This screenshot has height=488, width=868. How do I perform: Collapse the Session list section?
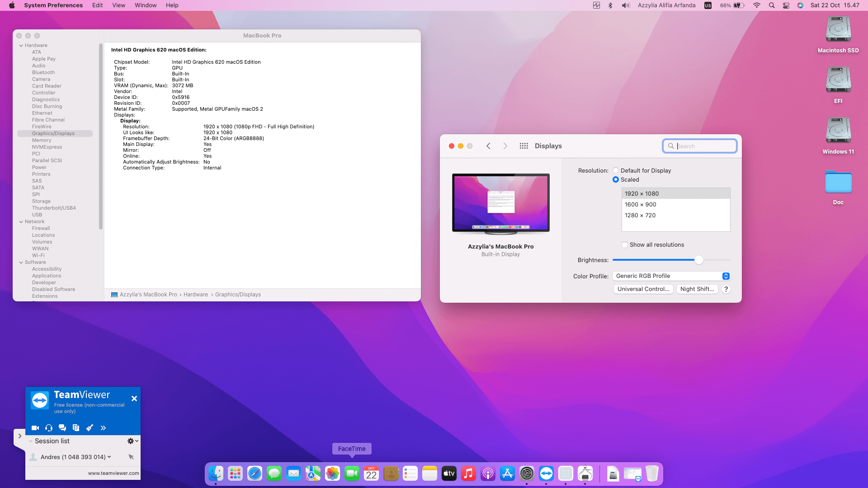(30, 441)
